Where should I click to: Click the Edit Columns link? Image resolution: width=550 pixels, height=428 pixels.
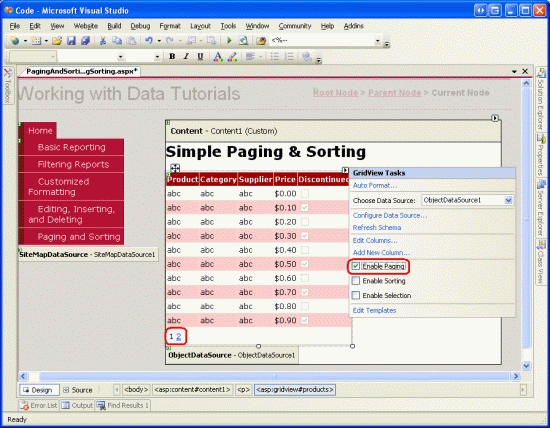tap(375, 240)
